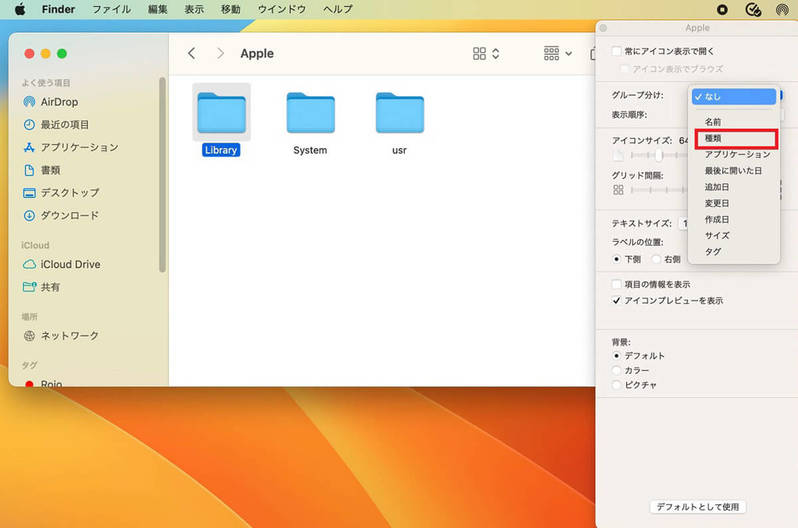The height and width of the screenshot is (528, 798).
Task: Select the Library folder icon
Action: [x=221, y=113]
